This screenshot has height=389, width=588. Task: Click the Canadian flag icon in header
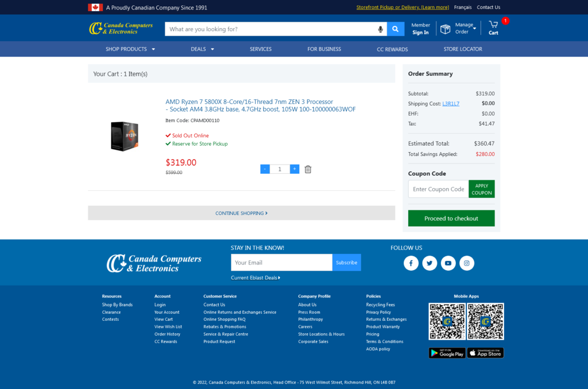point(96,8)
